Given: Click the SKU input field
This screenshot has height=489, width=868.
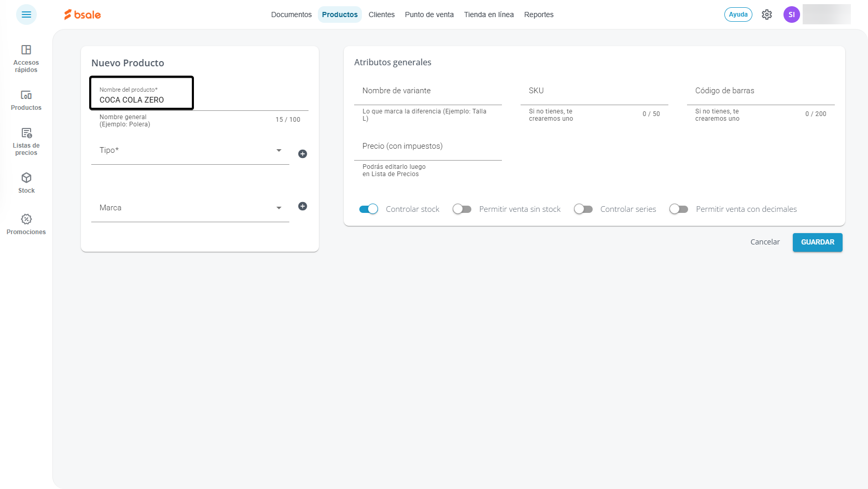Looking at the screenshot, I should (594, 91).
